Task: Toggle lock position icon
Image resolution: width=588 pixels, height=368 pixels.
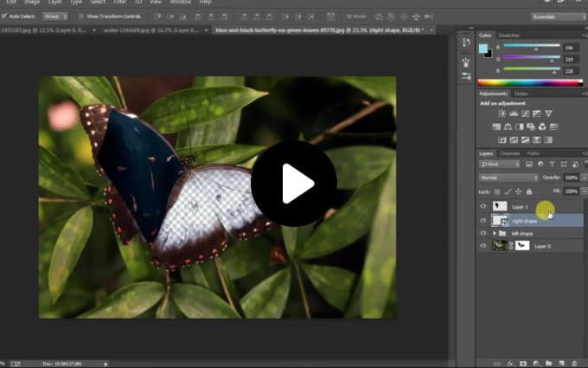Action: pyautogui.click(x=518, y=191)
